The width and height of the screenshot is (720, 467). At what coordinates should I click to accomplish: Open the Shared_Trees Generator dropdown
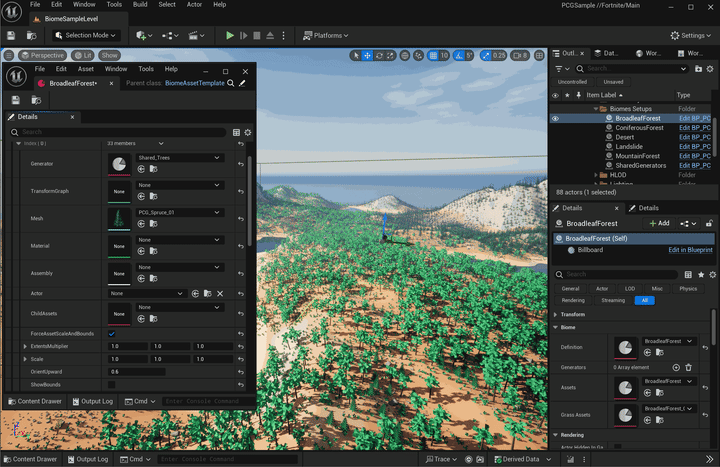click(x=180, y=158)
